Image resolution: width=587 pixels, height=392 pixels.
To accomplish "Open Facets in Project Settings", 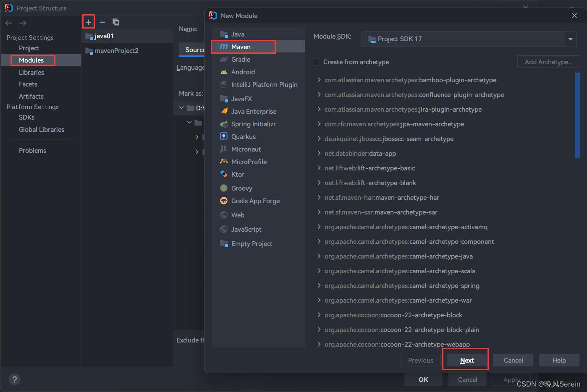I will pyautogui.click(x=28, y=84).
